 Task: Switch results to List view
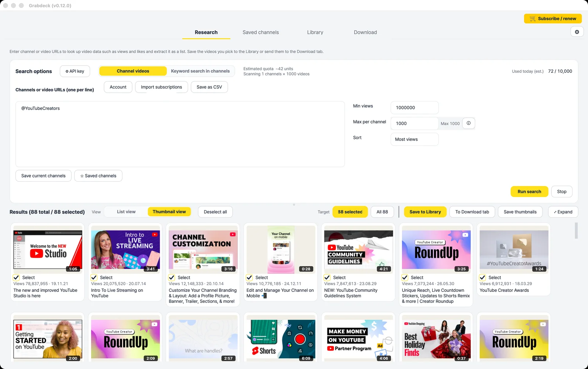(126, 212)
